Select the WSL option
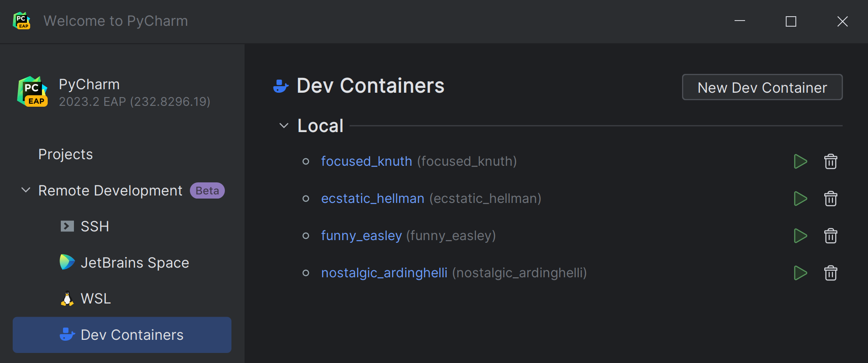Image resolution: width=868 pixels, height=363 pixels. click(96, 299)
